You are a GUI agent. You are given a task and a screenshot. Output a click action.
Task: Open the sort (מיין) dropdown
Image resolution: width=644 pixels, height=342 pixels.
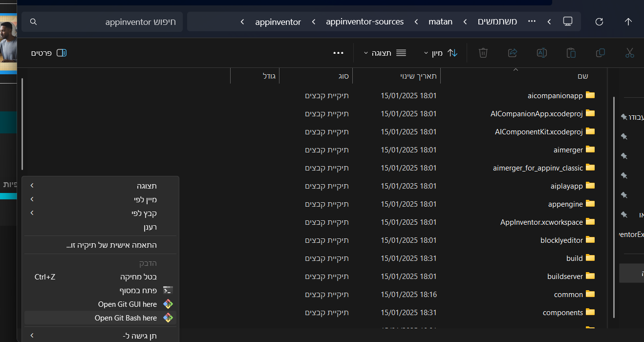[x=440, y=53]
